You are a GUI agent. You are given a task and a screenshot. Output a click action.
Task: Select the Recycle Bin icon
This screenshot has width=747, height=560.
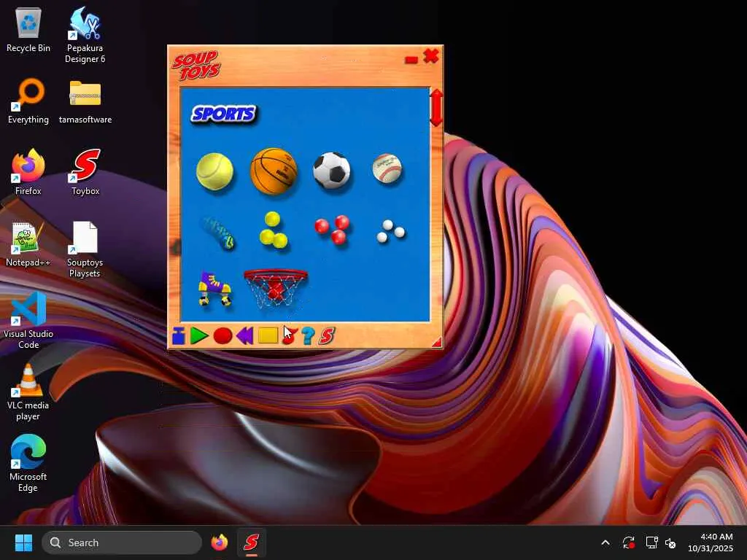pyautogui.click(x=28, y=29)
